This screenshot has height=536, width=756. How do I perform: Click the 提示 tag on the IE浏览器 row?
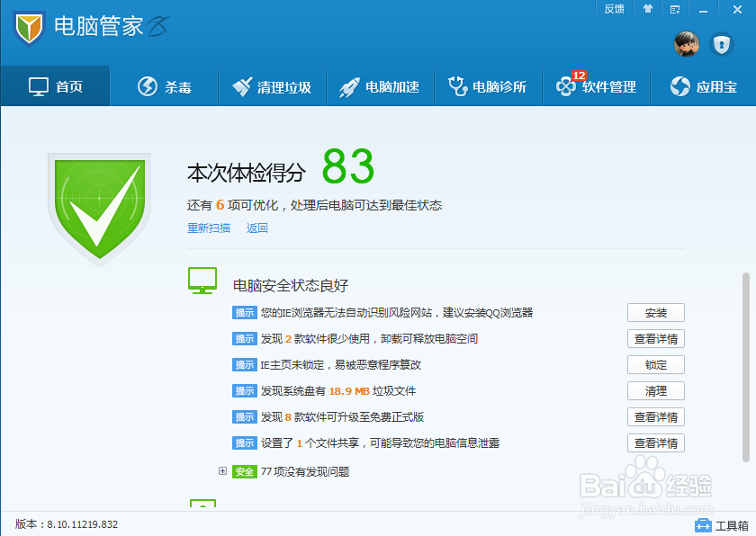[245, 313]
